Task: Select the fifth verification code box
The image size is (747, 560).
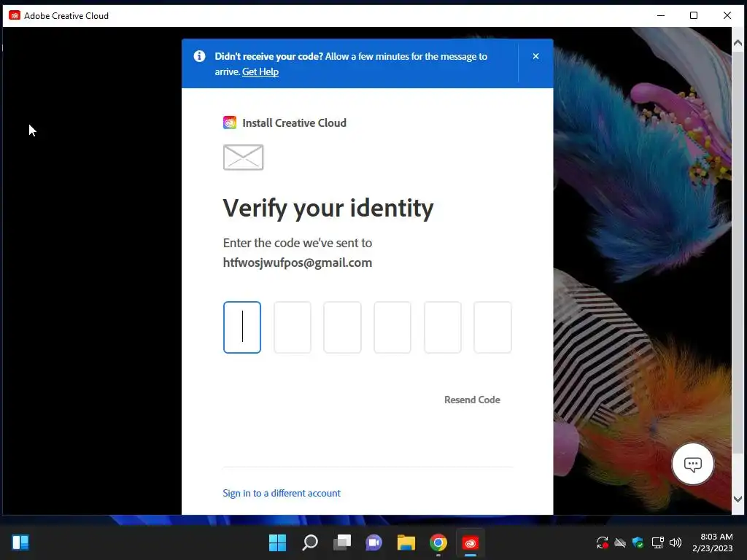Action: click(443, 327)
